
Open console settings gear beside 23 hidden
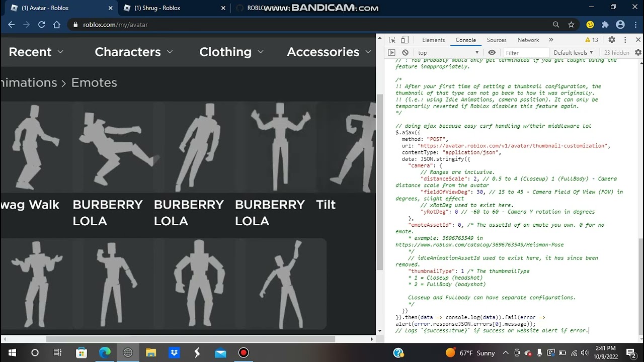click(638, 53)
